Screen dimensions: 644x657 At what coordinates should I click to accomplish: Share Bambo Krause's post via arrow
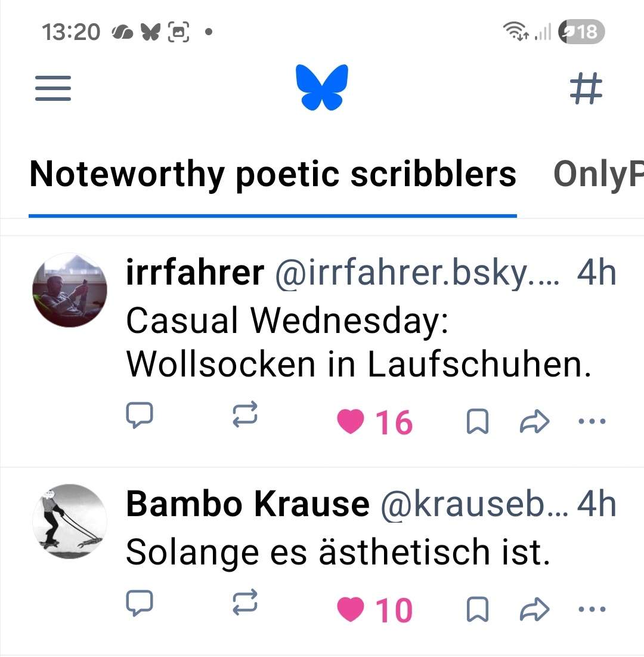pos(534,610)
